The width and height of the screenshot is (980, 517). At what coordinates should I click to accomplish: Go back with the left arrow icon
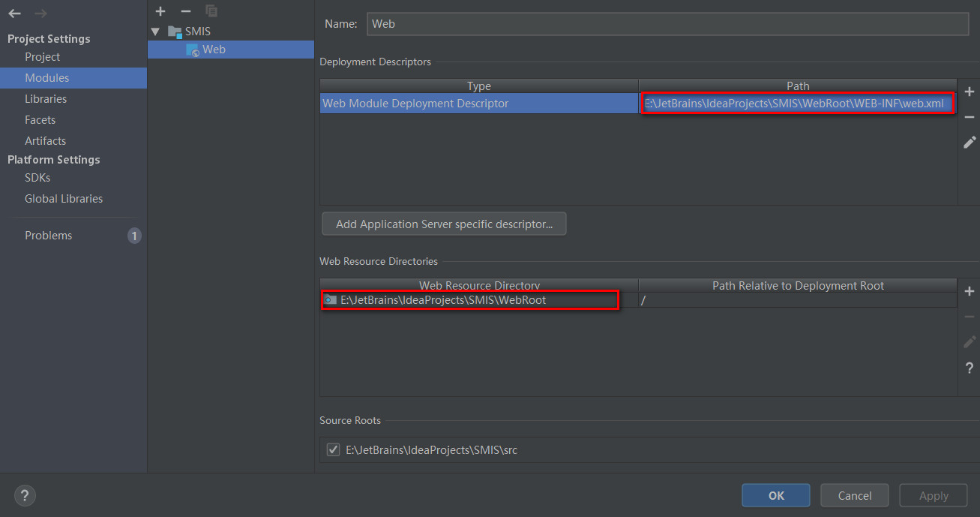15,14
